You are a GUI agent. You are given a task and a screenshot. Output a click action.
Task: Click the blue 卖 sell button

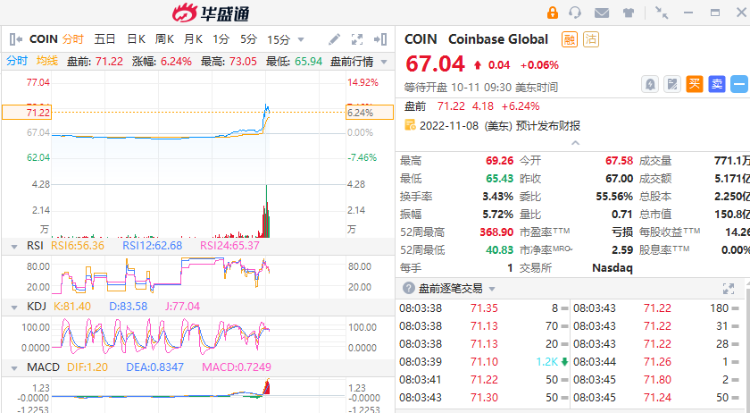(x=717, y=84)
